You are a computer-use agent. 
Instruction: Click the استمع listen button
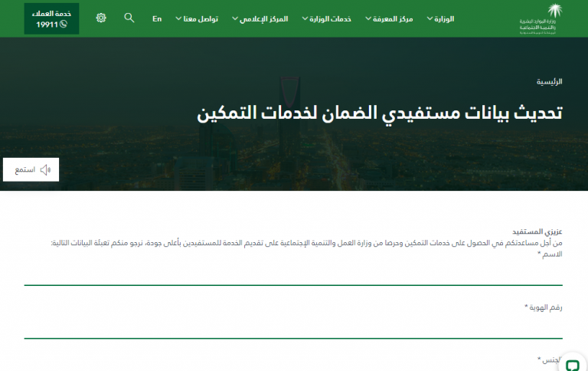tap(31, 169)
